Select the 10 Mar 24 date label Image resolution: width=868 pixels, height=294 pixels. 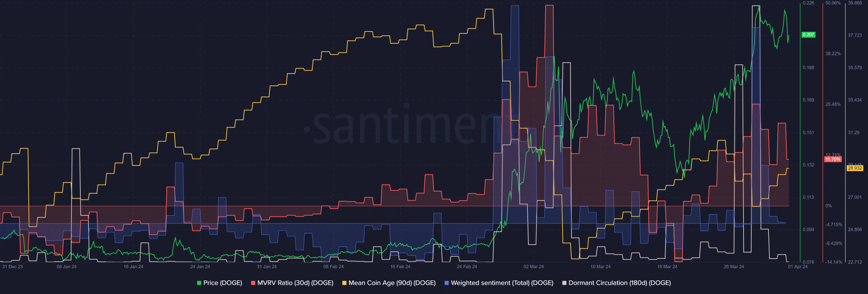[600, 267]
